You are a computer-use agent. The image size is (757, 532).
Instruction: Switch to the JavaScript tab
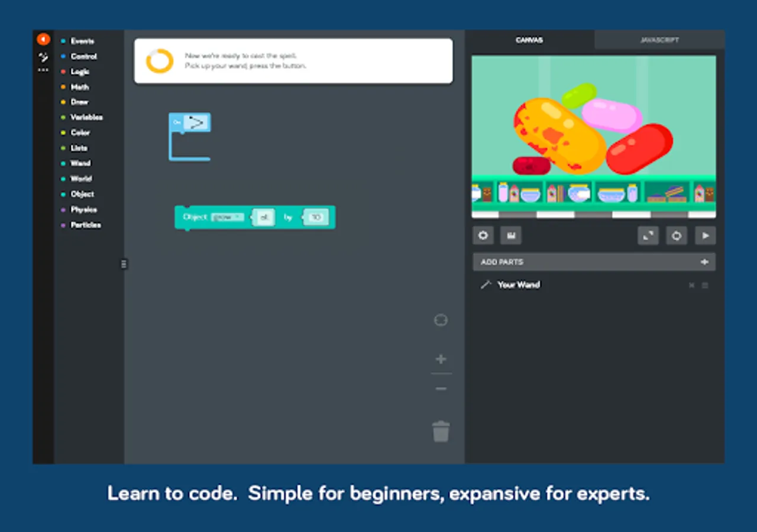(659, 40)
